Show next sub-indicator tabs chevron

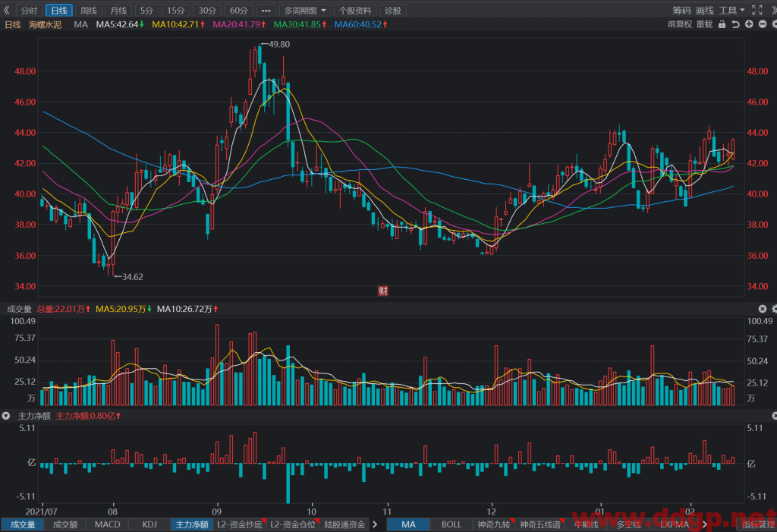[x=375, y=524]
